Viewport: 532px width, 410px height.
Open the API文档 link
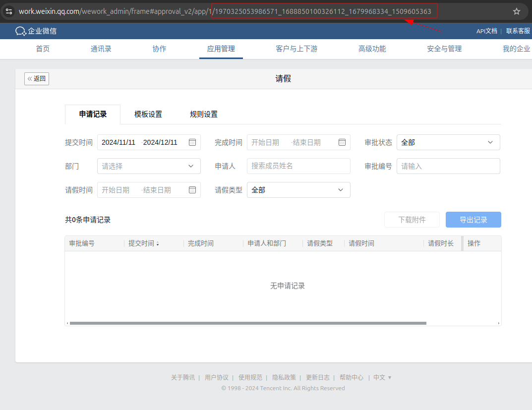[x=486, y=31]
